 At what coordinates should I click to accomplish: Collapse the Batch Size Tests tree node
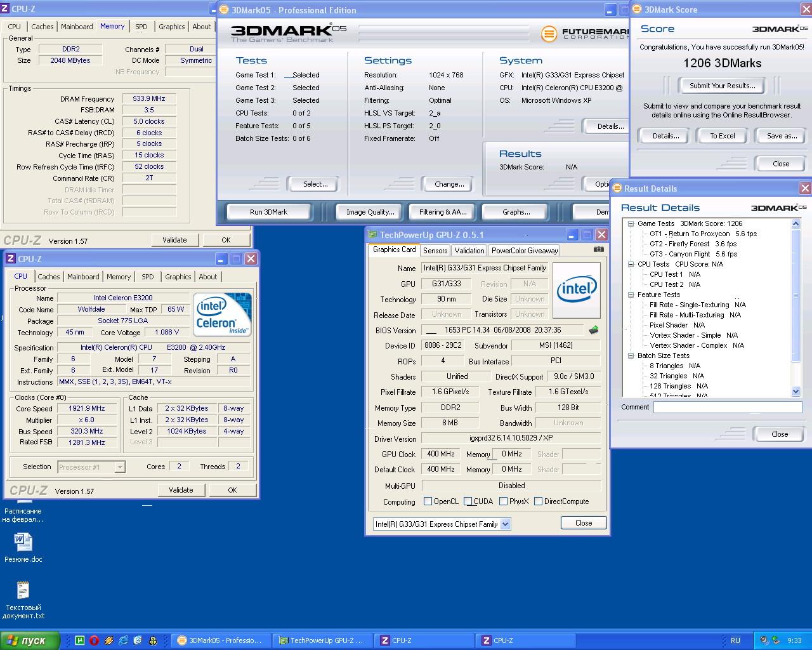point(631,355)
